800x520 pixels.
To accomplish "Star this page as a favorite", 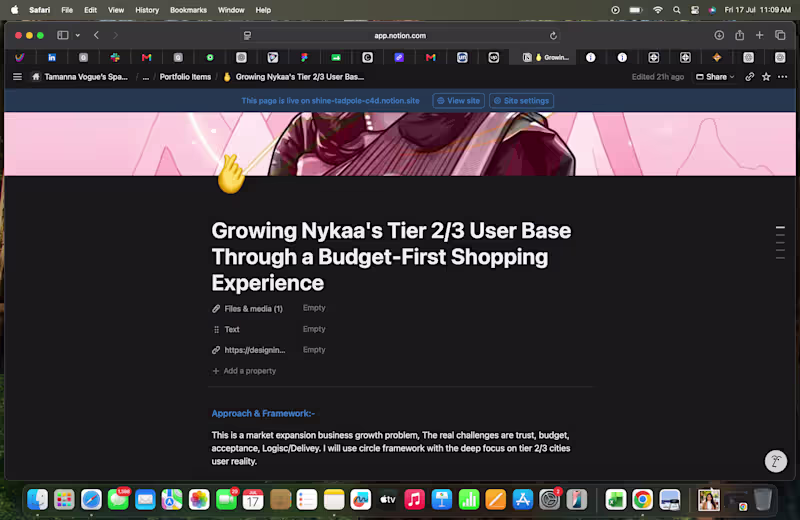I will pyautogui.click(x=766, y=77).
